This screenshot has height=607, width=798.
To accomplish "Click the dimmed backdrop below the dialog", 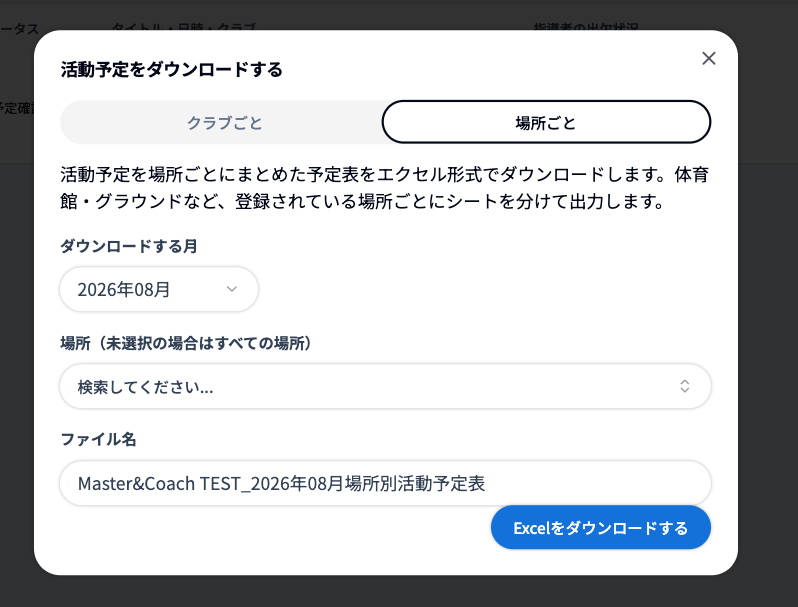I will (x=399, y=592).
